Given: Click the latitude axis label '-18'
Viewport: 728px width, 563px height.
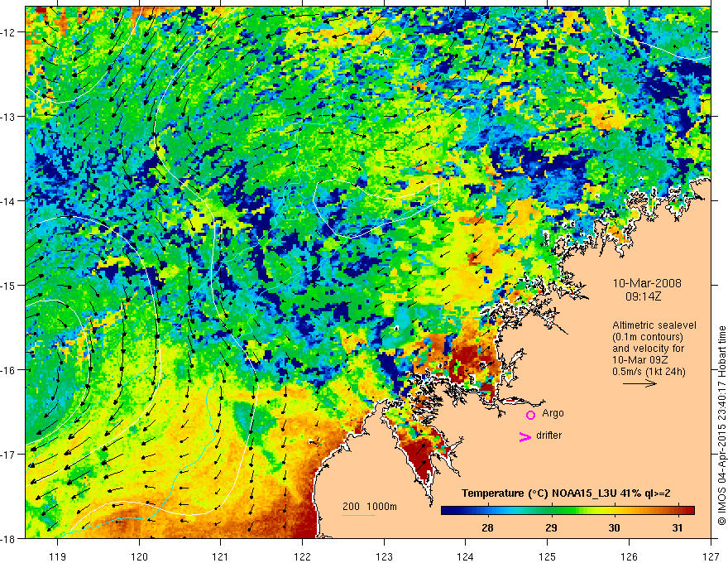Looking at the screenshot, I should tap(8, 539).
